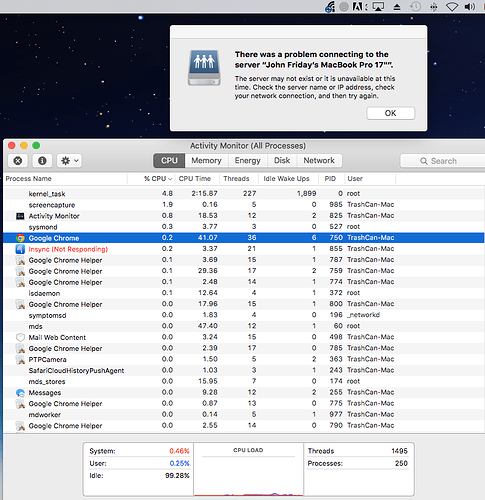Open the volume menu bar icon

coord(470,7)
